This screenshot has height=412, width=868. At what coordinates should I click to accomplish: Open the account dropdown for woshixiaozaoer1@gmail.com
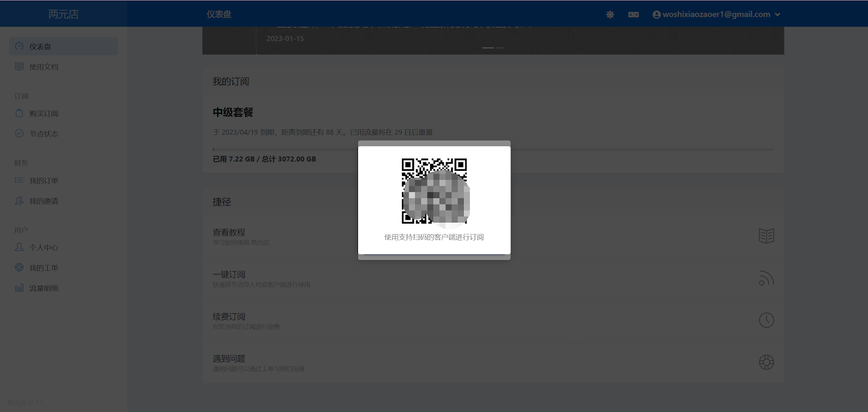(716, 15)
